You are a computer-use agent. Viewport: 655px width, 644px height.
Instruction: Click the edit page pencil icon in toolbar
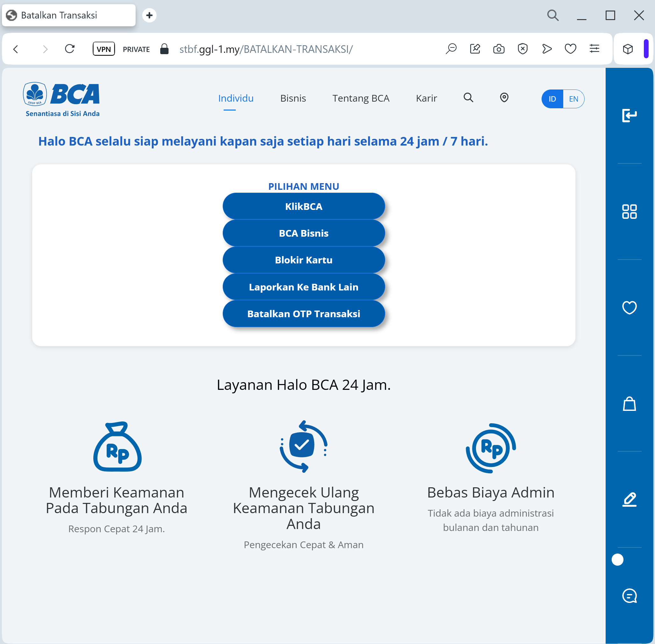pyautogui.click(x=475, y=49)
